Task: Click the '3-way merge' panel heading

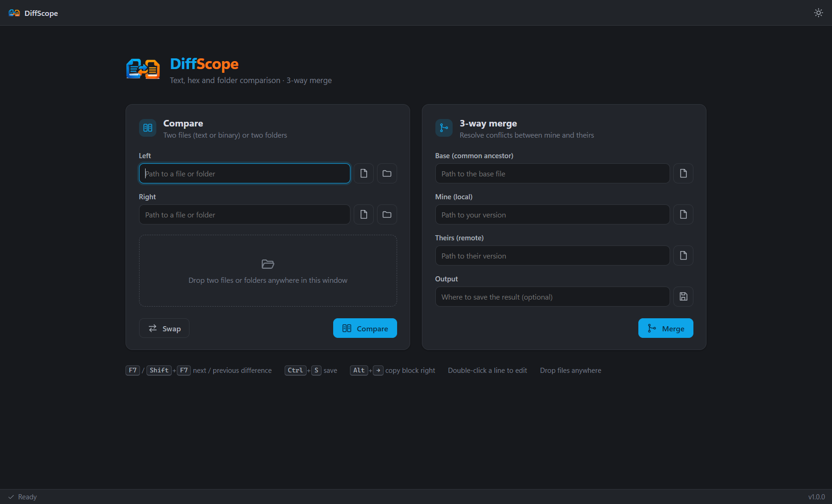Action: point(488,123)
